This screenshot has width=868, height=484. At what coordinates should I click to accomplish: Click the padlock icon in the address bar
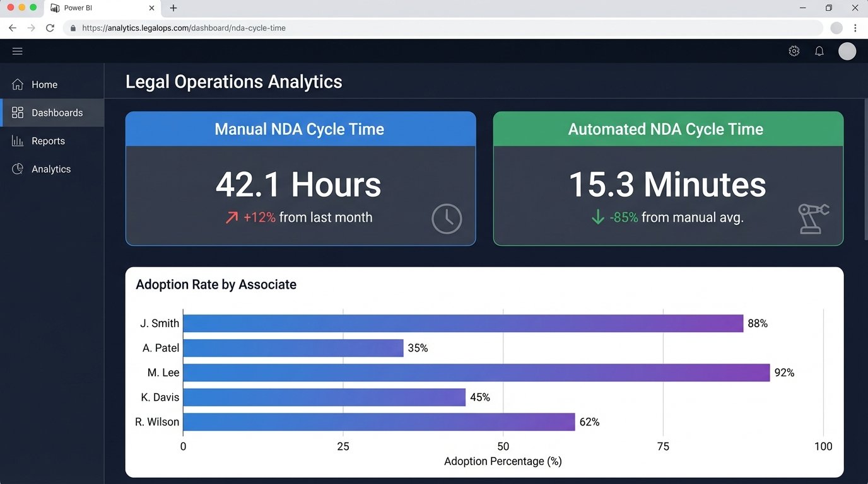click(72, 28)
